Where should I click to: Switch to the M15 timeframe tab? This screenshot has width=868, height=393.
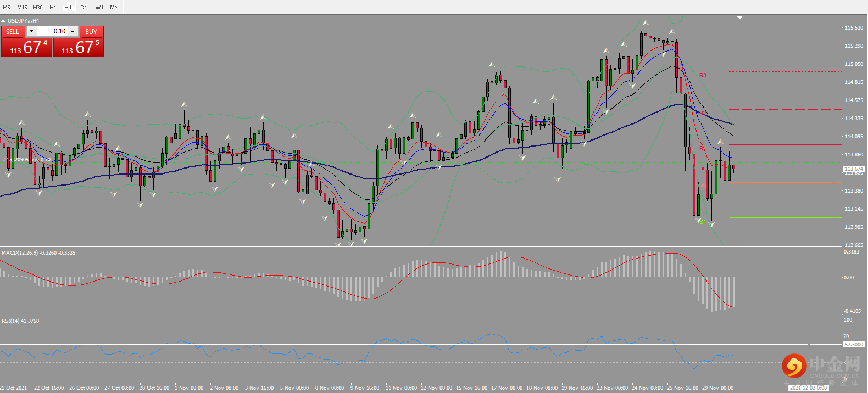pos(22,7)
